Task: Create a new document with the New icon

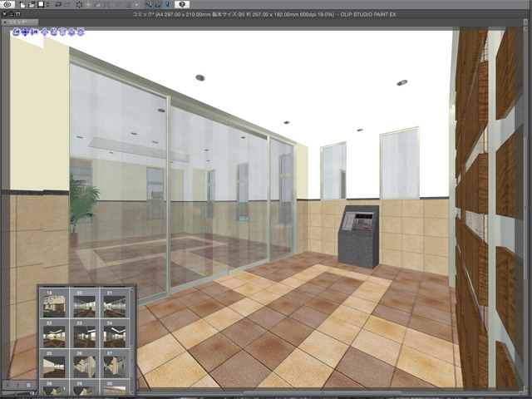Action: [22, 4]
